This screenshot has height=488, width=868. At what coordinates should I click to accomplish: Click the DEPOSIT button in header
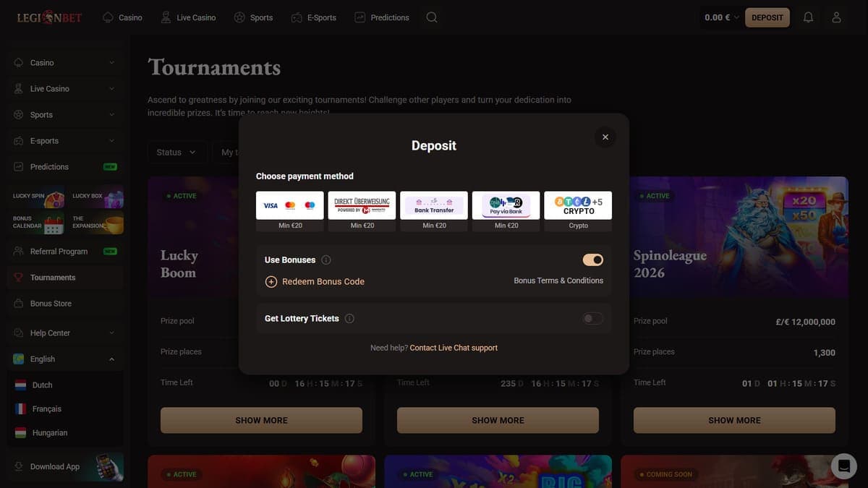(x=767, y=17)
